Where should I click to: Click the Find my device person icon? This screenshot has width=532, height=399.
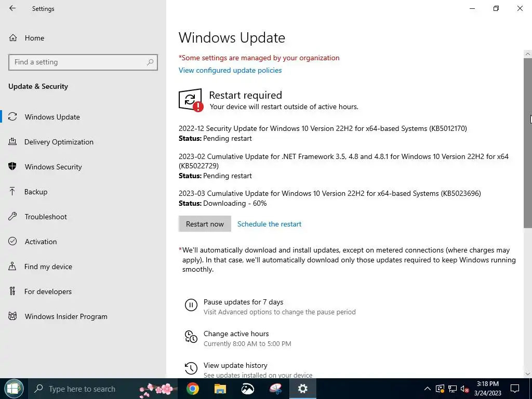(12, 267)
